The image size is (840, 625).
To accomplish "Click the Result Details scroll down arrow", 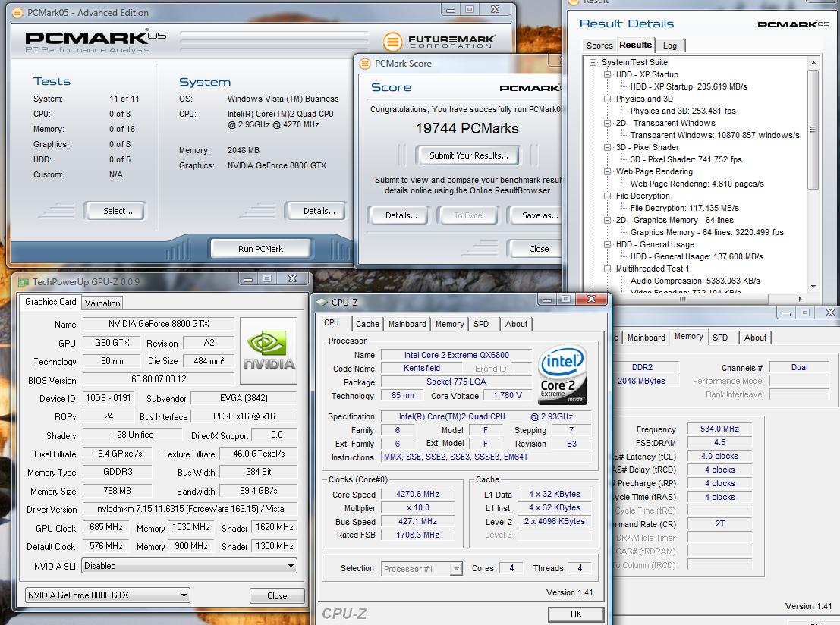I will click(x=813, y=286).
